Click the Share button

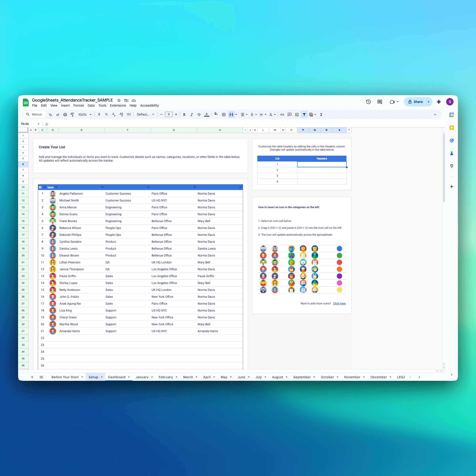coord(416,102)
